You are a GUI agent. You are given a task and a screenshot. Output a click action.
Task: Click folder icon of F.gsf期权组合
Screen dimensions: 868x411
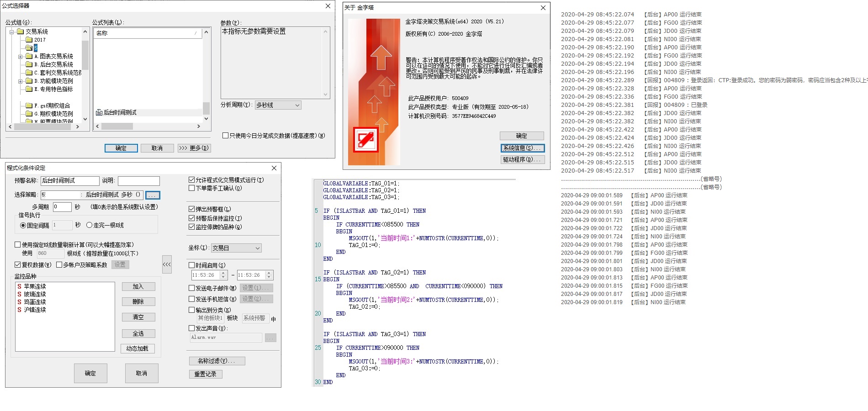29,105
